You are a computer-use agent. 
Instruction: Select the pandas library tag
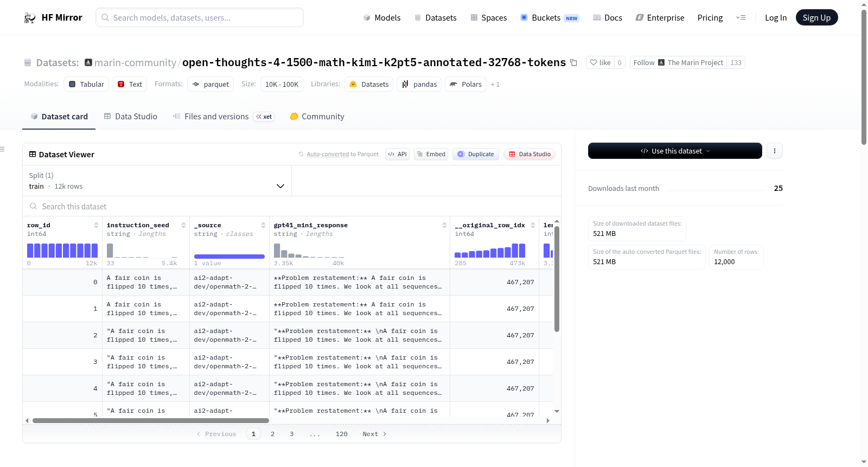click(419, 84)
